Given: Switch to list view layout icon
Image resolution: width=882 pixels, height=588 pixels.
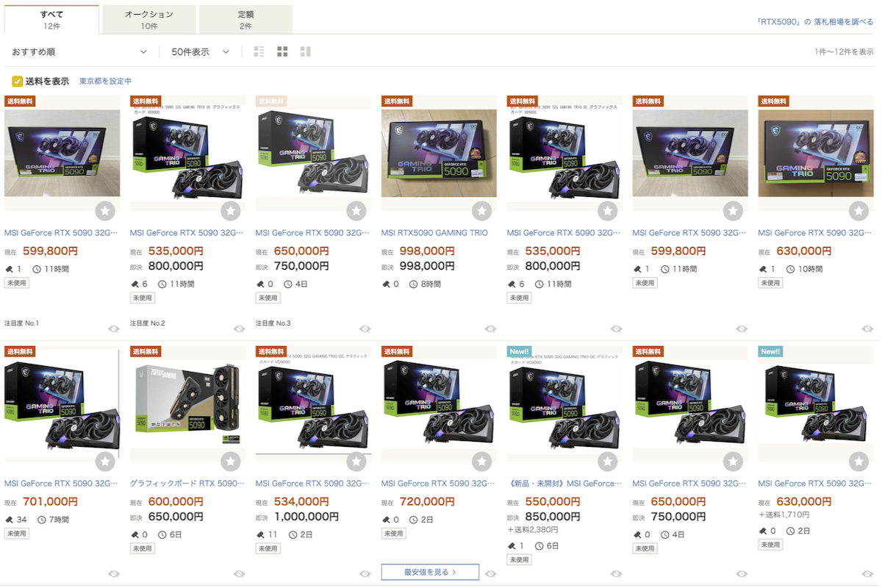Looking at the screenshot, I should tap(259, 51).
